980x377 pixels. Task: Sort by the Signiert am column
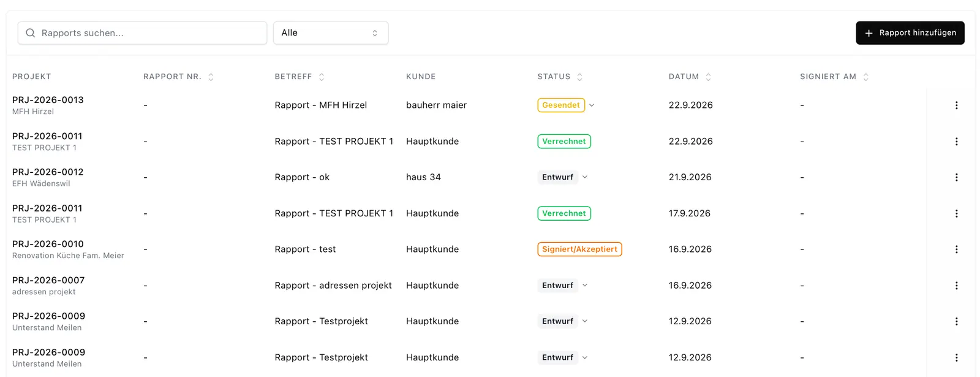coord(865,77)
